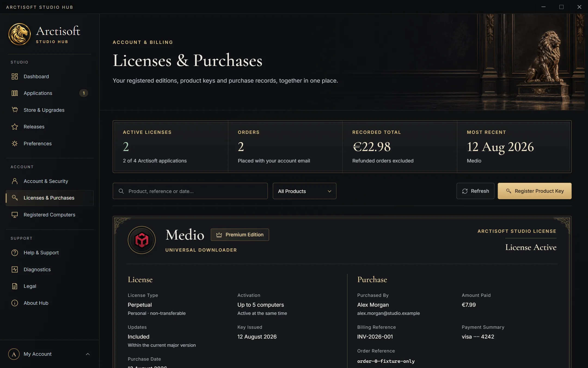Click the crown icon in Premium Edition
Screen dimensions: 588x368
pos(219,235)
